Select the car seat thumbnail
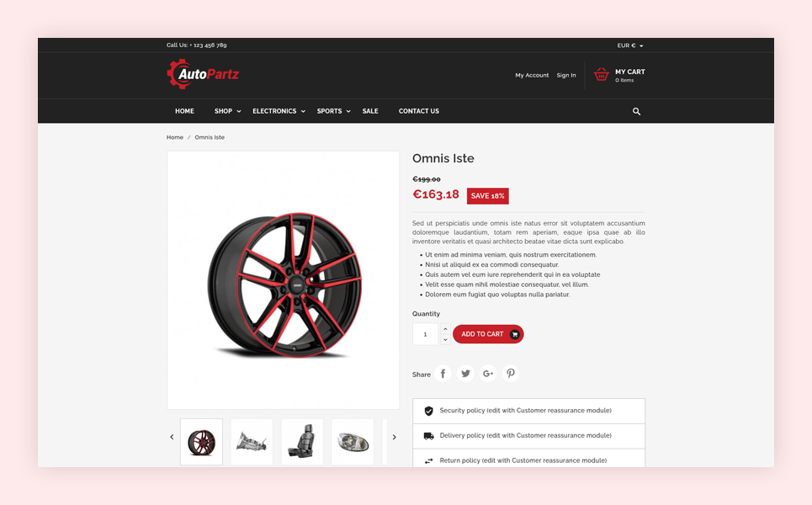The image size is (812, 505). pos(302,442)
